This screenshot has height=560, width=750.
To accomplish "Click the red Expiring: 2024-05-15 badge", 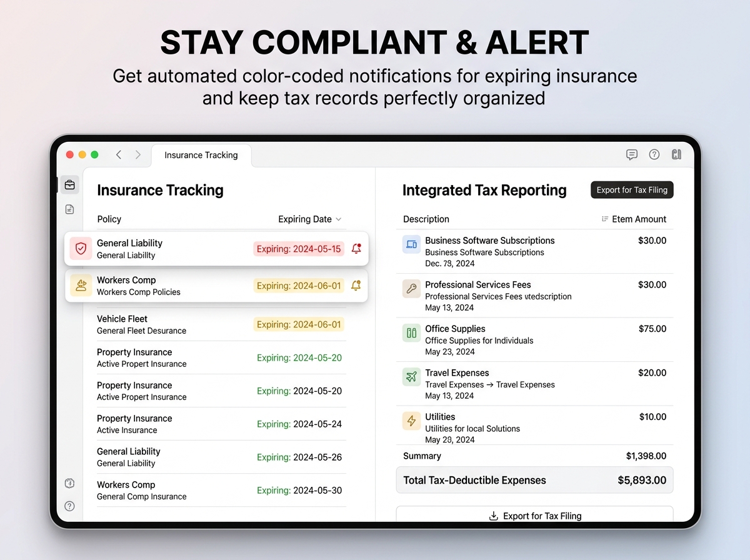I will [299, 249].
